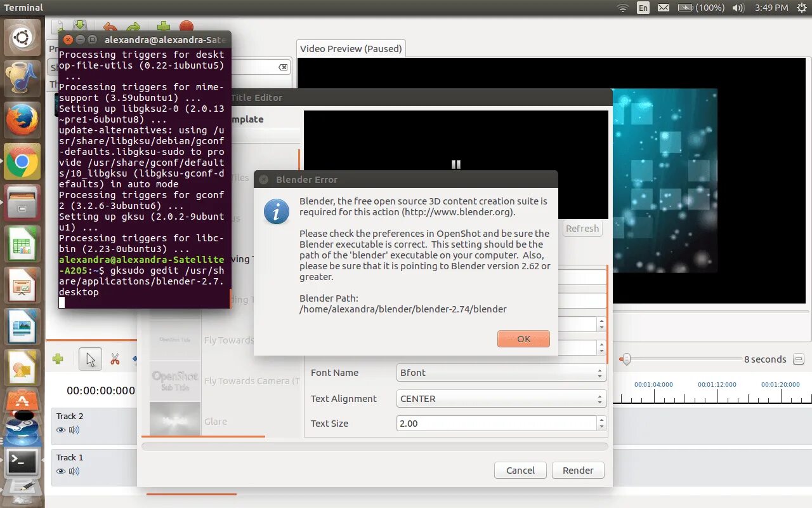
Task: Toggle visibility eye on Track 1
Action: [x=61, y=471]
